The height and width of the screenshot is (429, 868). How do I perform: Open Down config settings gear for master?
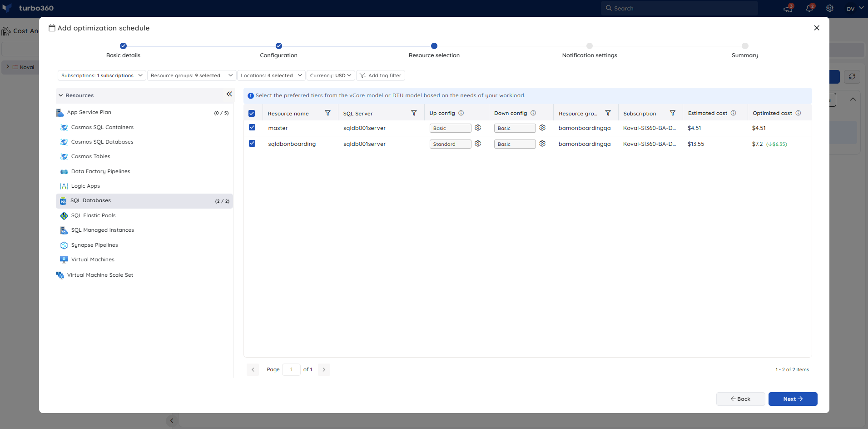coord(542,128)
